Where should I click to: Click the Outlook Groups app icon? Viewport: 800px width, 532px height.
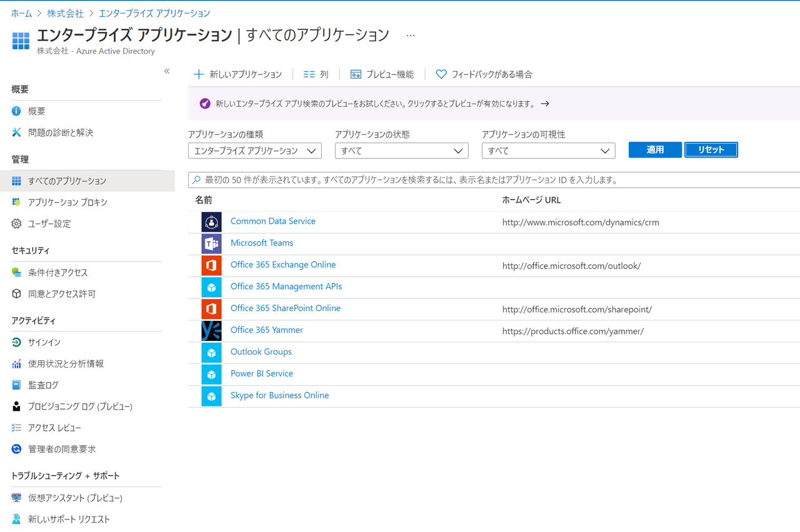click(x=211, y=353)
